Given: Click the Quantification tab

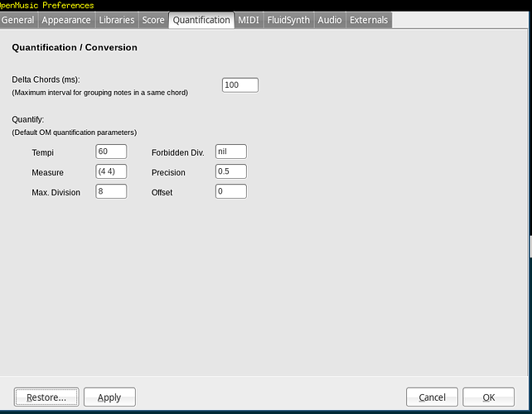Looking at the screenshot, I should (201, 20).
